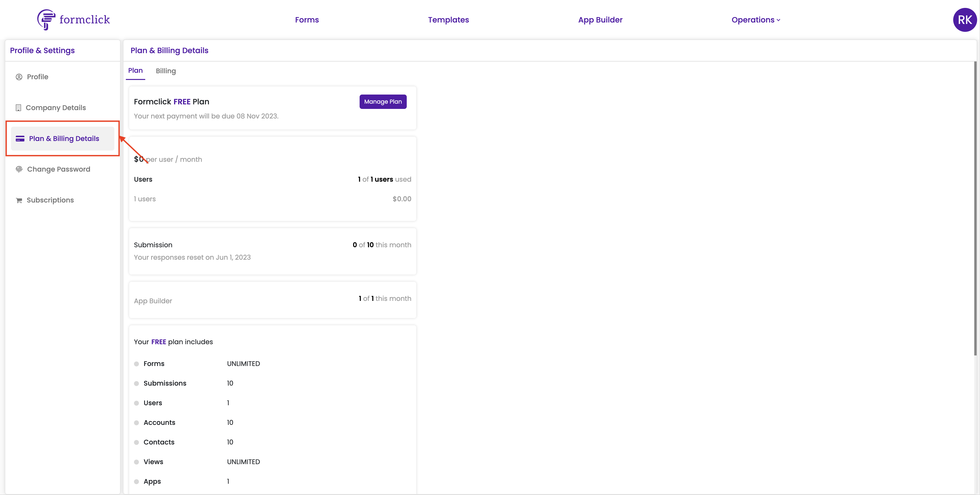Open App Builder from top navigation

tap(600, 20)
